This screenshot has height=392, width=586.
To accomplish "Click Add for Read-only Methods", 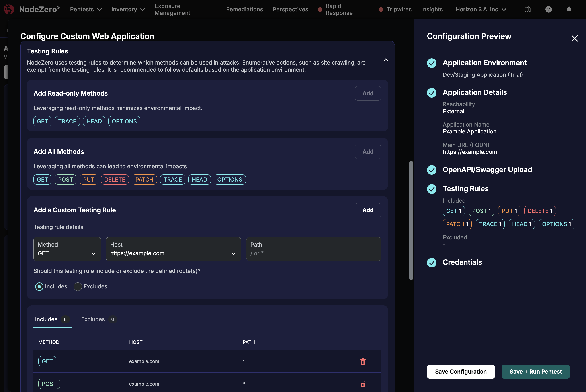I will pyautogui.click(x=368, y=93).
